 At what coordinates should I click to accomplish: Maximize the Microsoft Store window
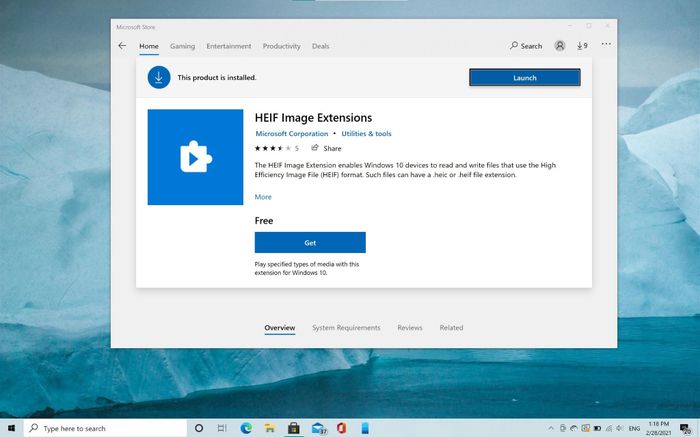coord(589,26)
